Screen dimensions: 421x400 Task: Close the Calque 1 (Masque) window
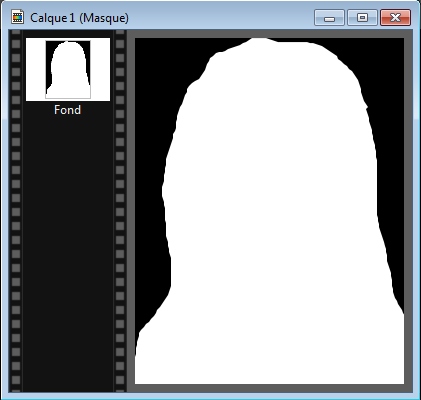395,18
